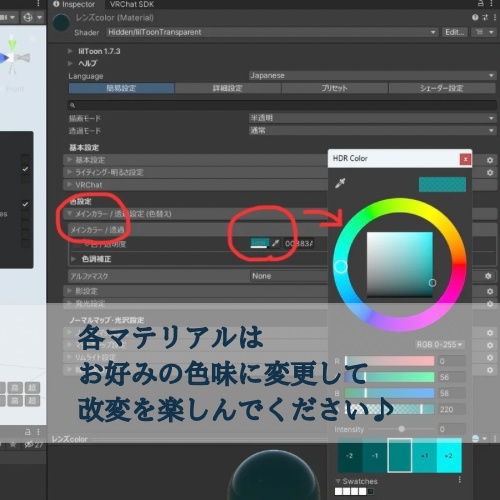Image resolution: width=500 pixels, height=500 pixels.
Task: Click the Intensity value field
Action: click(x=451, y=429)
